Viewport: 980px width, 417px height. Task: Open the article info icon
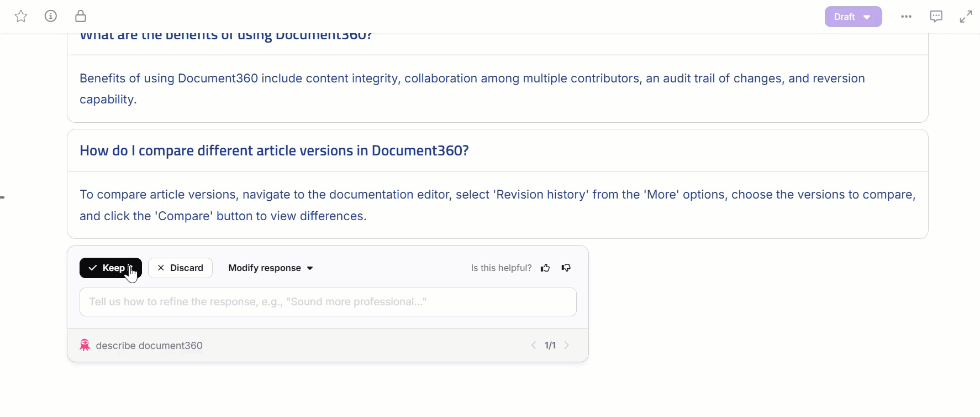tap(51, 17)
